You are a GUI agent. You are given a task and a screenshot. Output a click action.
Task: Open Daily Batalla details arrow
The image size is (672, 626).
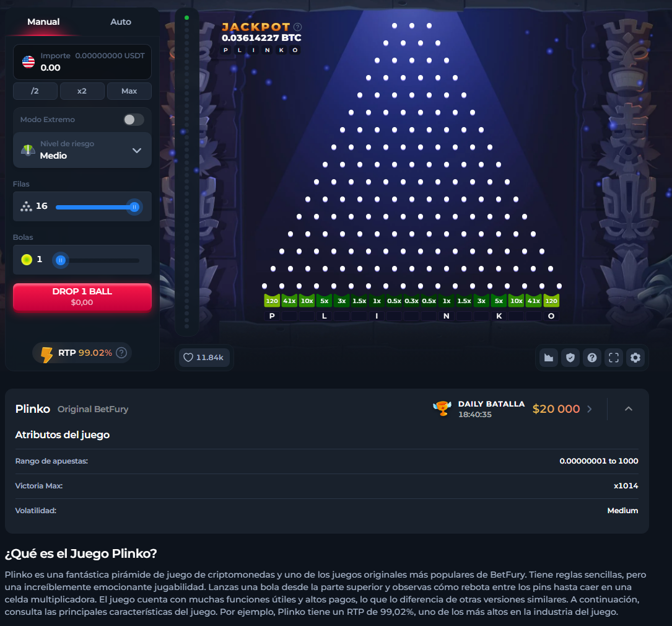tap(590, 409)
